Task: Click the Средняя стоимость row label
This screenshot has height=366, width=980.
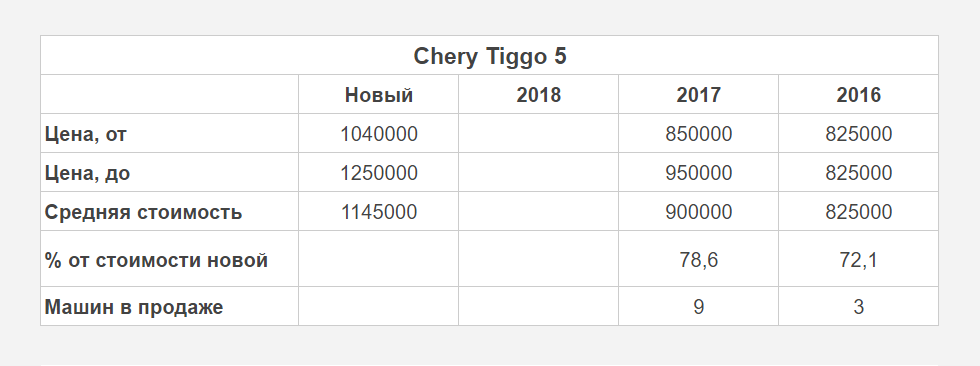Action: [x=143, y=212]
